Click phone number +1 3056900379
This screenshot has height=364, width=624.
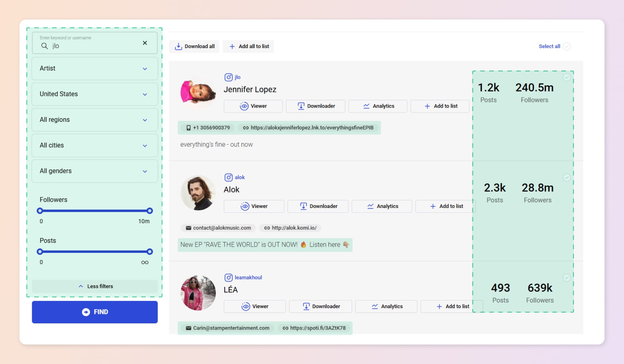tap(208, 128)
